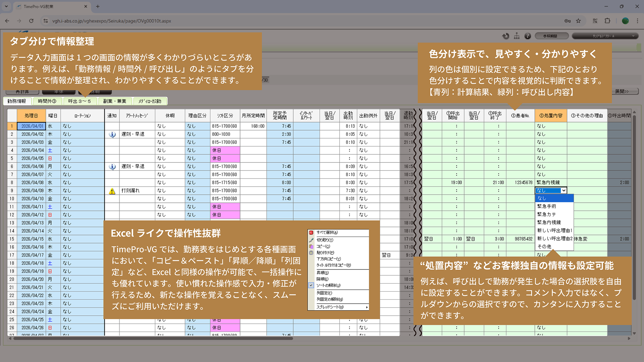Click the 800-1030 shift cell
Image resolution: width=644 pixels, height=362 pixels.
tap(225, 134)
